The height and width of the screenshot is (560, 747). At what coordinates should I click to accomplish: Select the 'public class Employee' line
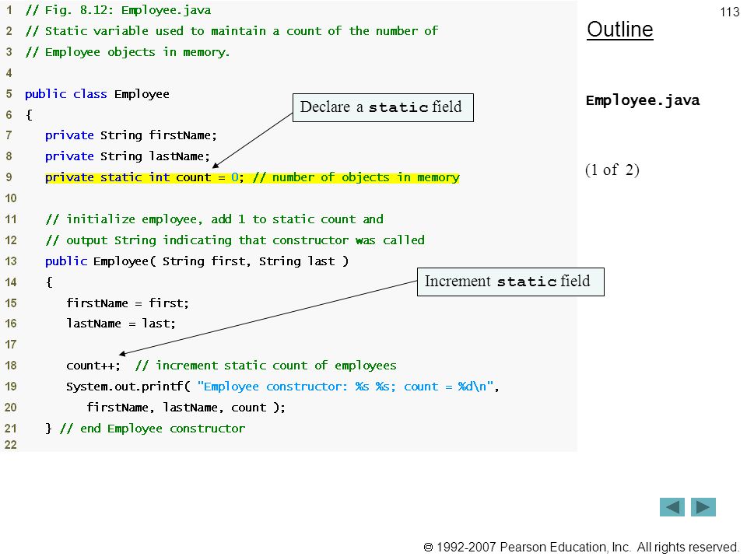click(97, 94)
